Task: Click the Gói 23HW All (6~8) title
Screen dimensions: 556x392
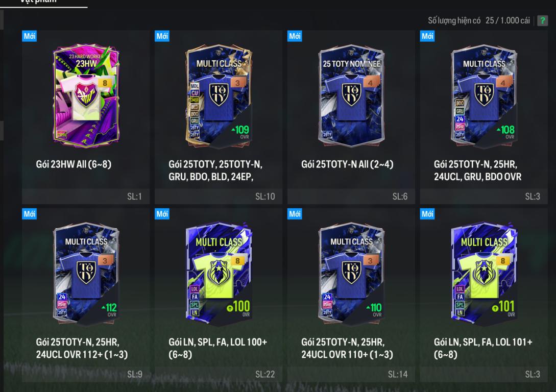Action: point(74,164)
